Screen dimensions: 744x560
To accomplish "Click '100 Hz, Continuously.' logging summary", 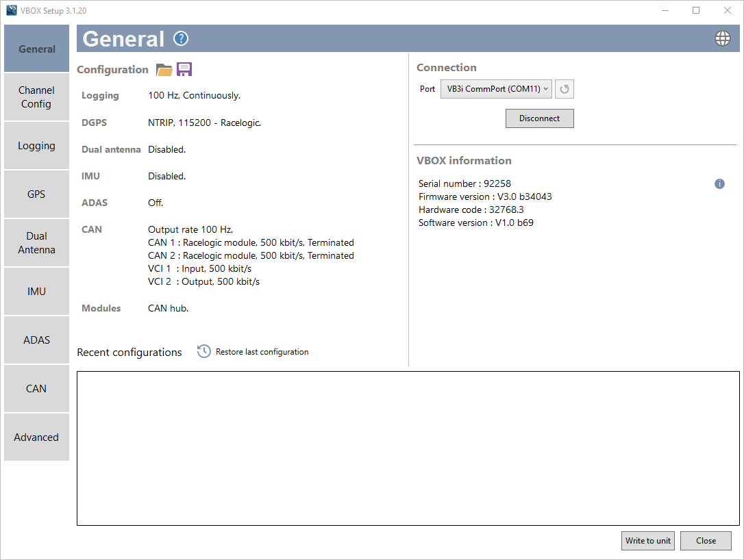I will point(194,95).
